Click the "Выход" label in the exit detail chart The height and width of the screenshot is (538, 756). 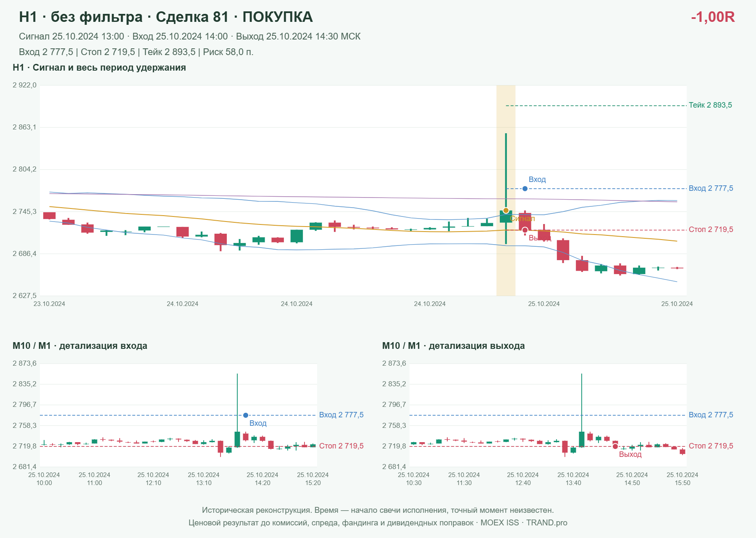[x=630, y=454]
